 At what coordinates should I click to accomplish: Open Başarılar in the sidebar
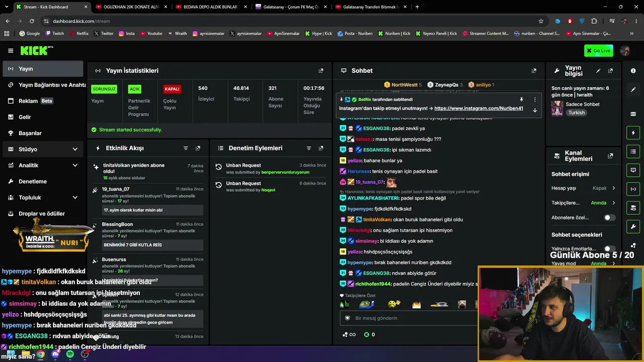43,133
